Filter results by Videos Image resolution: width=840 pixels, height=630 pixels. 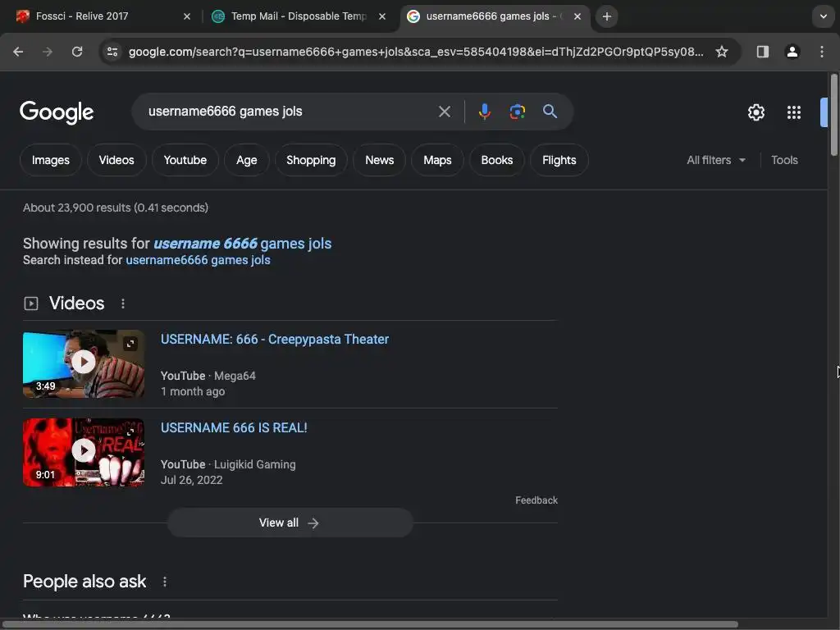[x=116, y=160]
